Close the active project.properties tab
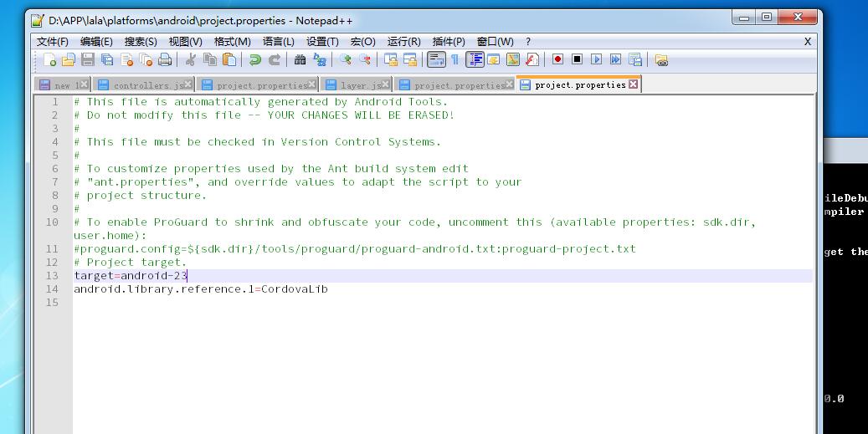 (x=634, y=84)
